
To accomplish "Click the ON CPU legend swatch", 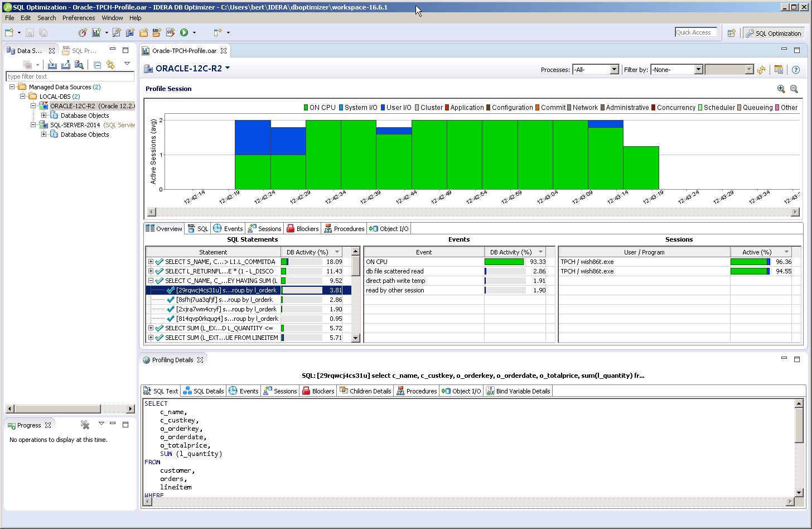I will pyautogui.click(x=306, y=108).
